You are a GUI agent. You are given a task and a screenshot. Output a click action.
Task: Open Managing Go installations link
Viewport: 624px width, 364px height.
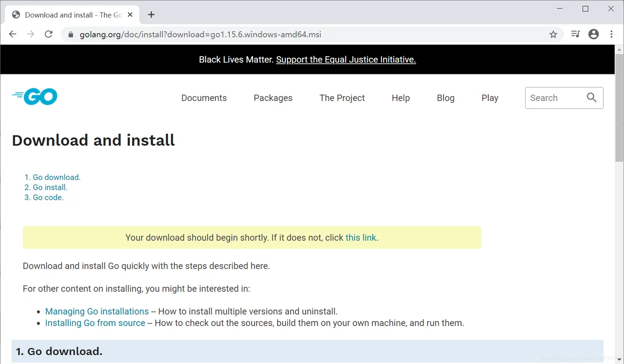point(97,311)
